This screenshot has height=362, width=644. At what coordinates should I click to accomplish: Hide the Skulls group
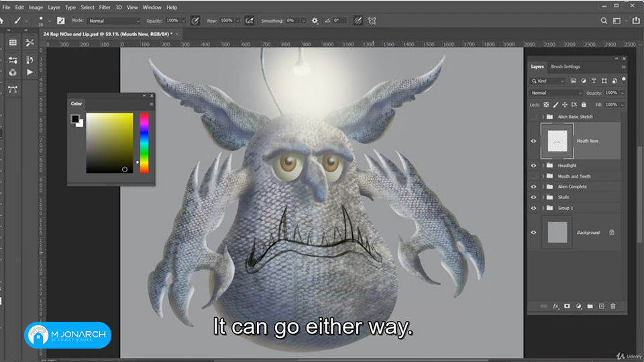(533, 197)
